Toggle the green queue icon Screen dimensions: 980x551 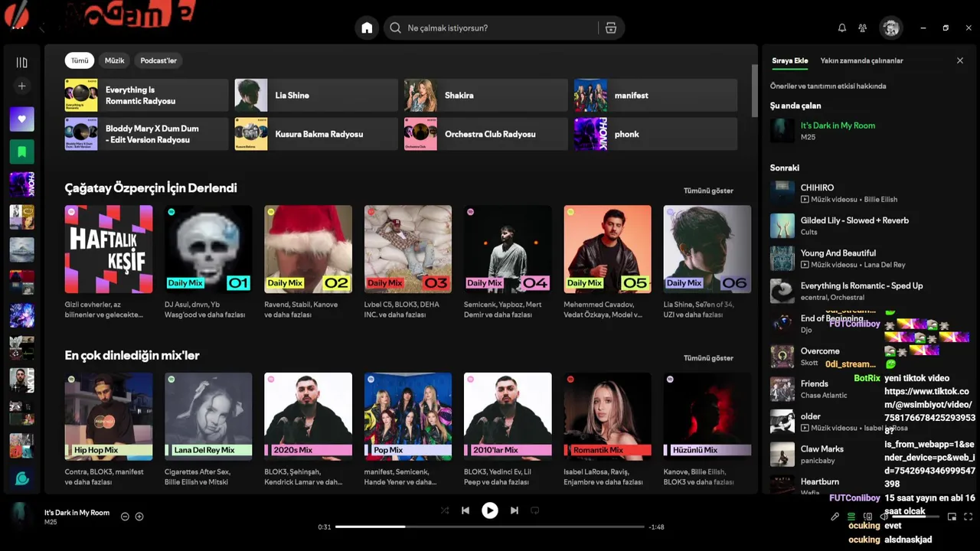tap(851, 517)
